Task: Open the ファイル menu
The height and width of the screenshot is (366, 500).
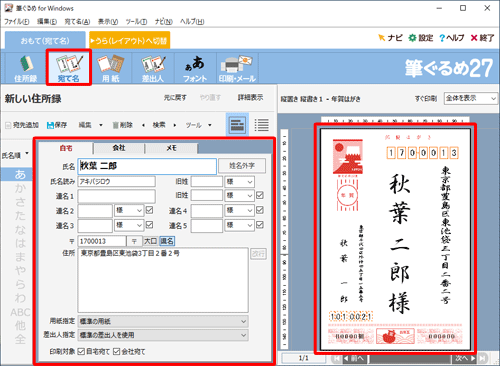Action: 16,22
